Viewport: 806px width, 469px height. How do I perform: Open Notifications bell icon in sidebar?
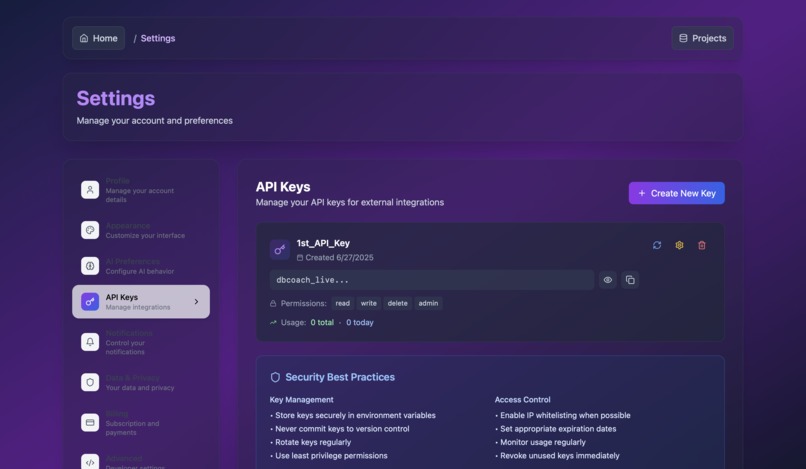click(90, 342)
